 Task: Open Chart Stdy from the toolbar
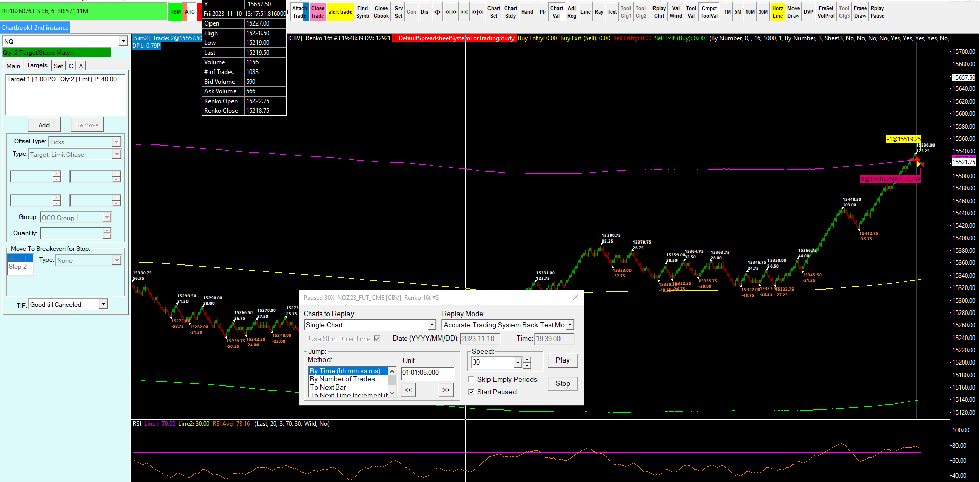tap(510, 12)
